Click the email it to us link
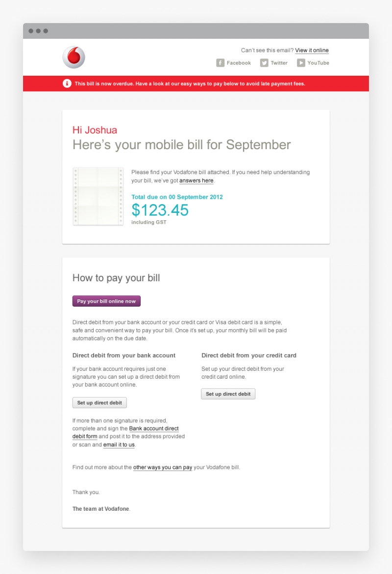Image resolution: width=392 pixels, height=574 pixels. click(119, 444)
